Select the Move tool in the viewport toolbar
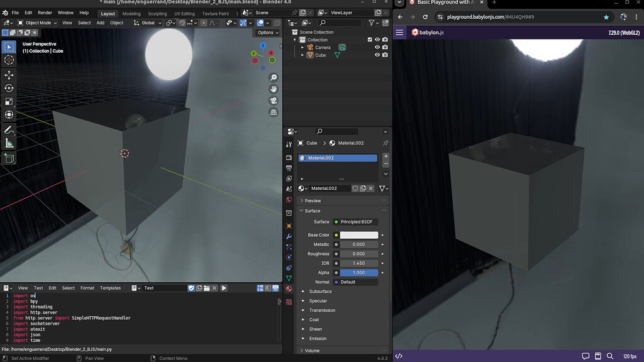The image size is (644, 362). tap(9, 75)
